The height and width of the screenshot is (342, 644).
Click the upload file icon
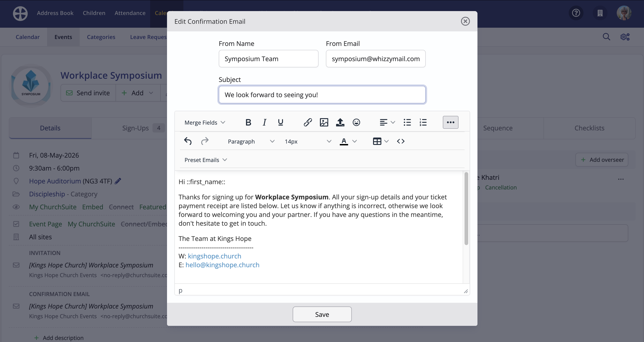(340, 122)
